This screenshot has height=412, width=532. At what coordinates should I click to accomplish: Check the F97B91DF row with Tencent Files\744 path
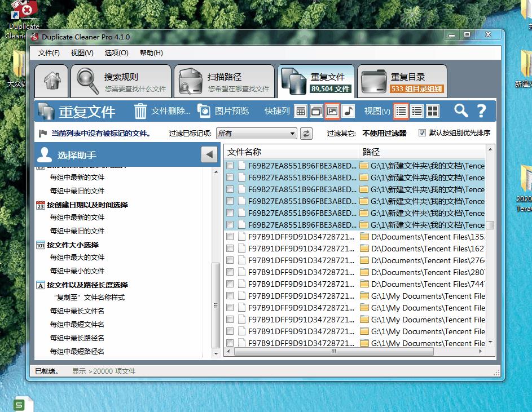230,284
